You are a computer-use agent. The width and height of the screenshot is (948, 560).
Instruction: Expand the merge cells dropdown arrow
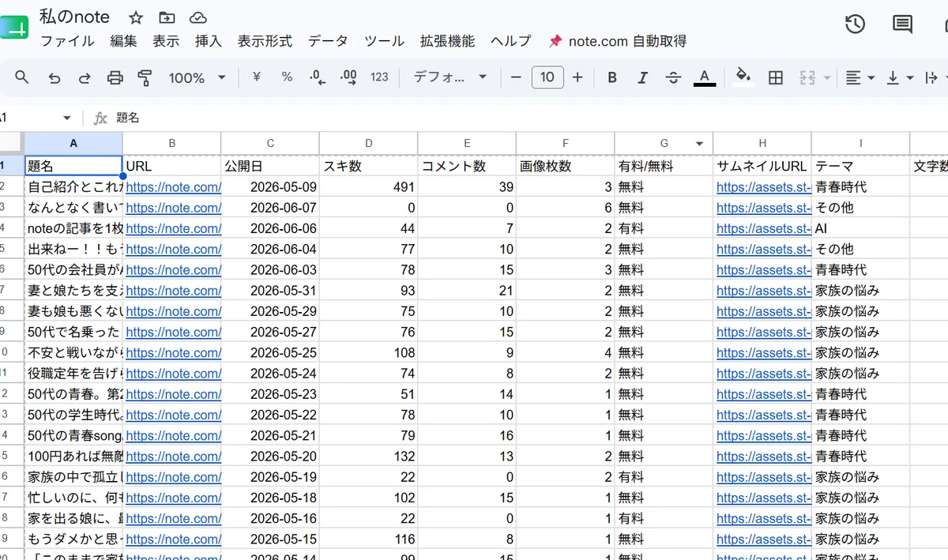coord(827,77)
